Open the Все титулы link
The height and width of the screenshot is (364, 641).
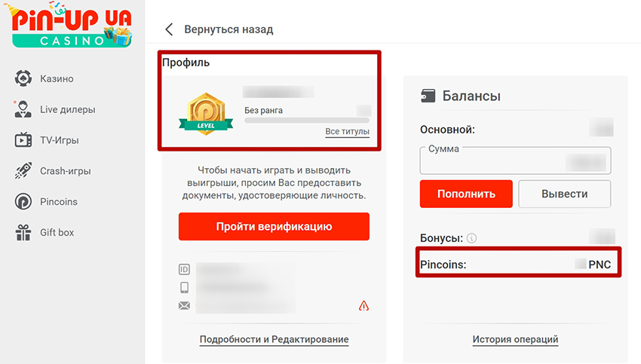tap(347, 132)
